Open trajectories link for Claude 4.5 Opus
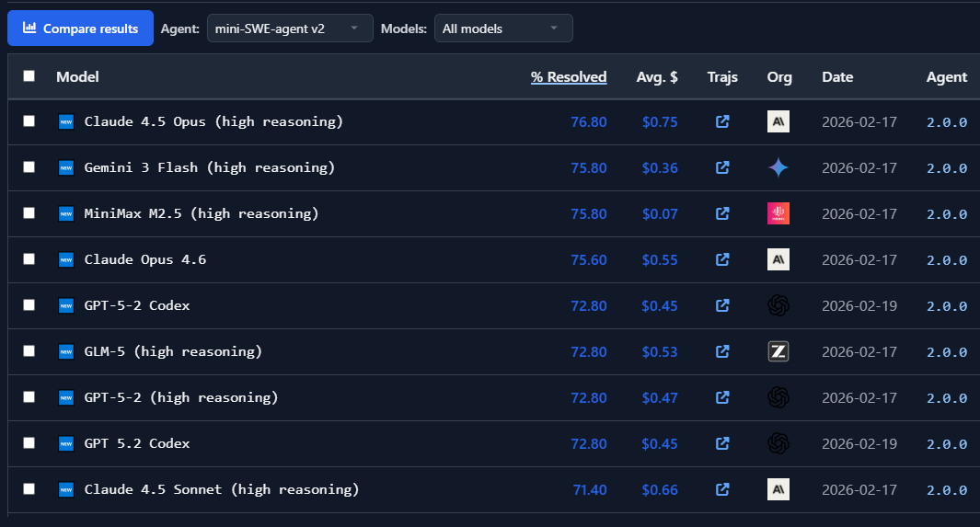Image resolution: width=980 pixels, height=527 pixels. (x=722, y=121)
